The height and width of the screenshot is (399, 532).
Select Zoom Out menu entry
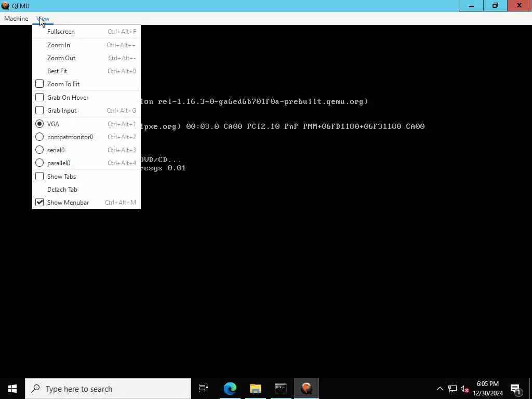(86, 58)
